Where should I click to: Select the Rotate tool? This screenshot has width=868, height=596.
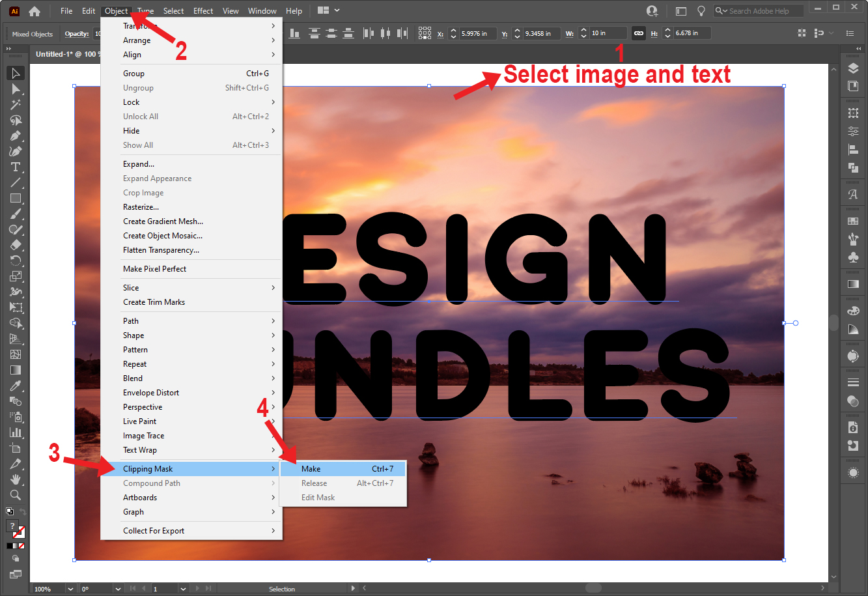pos(16,261)
